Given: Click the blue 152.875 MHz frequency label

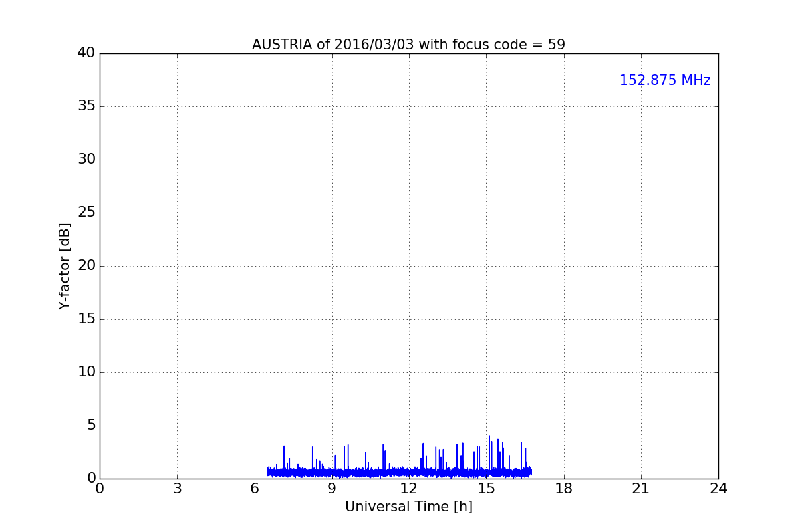Looking at the screenshot, I should (665, 80).
